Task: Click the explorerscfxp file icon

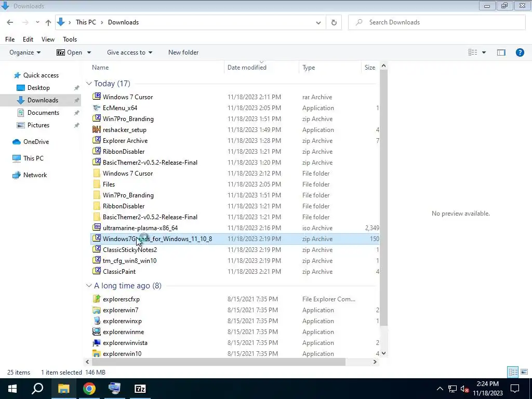Action: click(97, 299)
